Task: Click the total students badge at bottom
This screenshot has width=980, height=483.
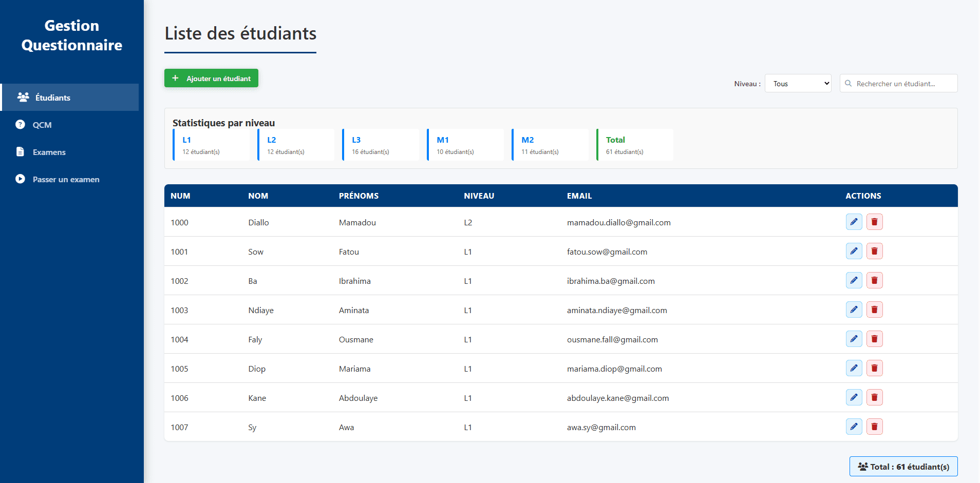Action: pyautogui.click(x=903, y=466)
